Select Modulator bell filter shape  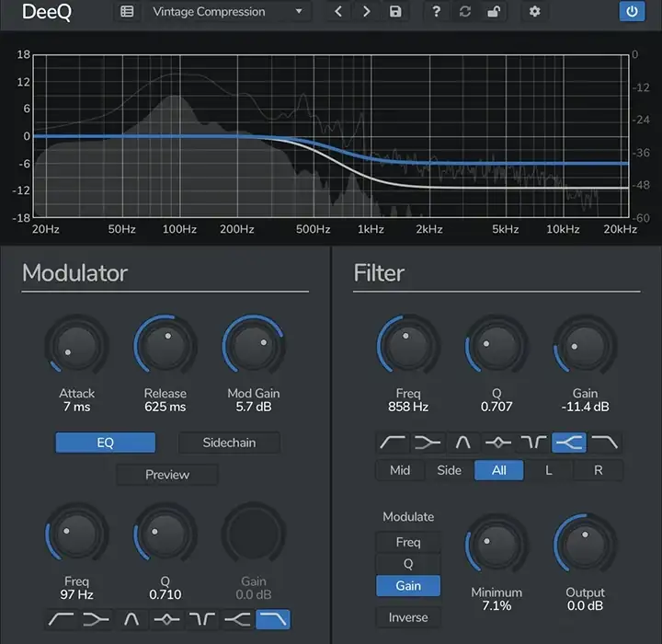(x=166, y=619)
